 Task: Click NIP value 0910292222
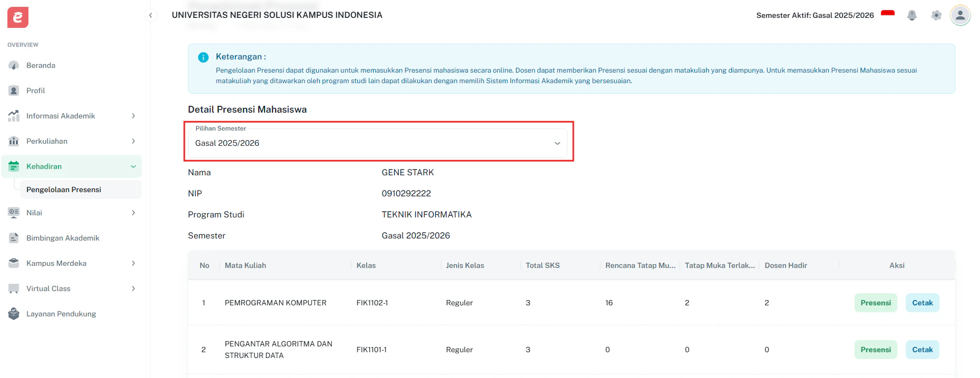click(x=406, y=194)
